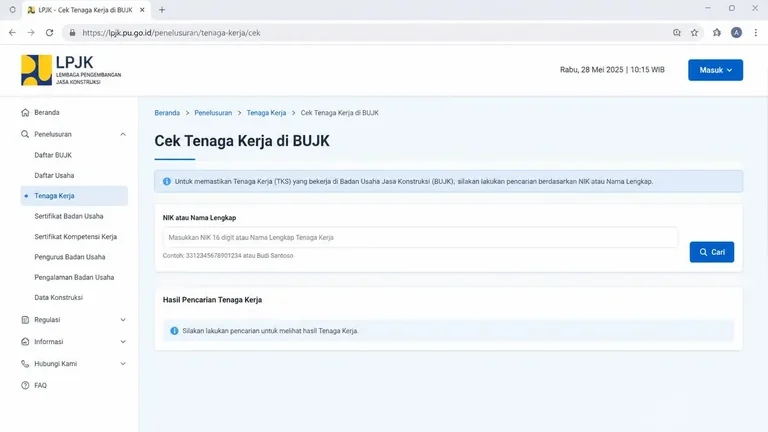Select the LPJK browser tab
768x432 pixels.
pyautogui.click(x=86, y=10)
